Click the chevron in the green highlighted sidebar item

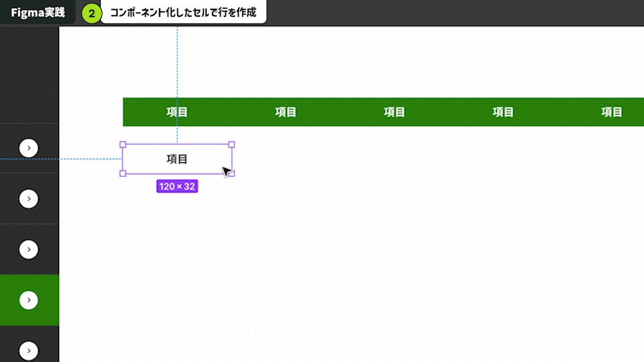tap(28, 300)
